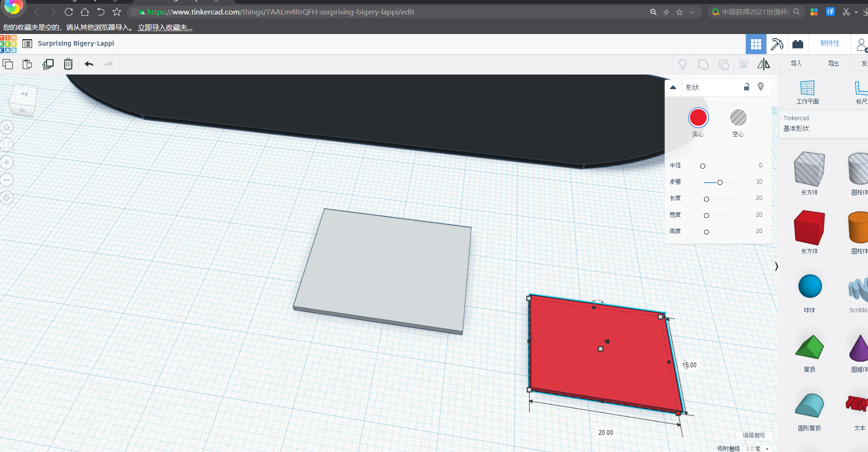868x452 pixels.
Task: Toggle the lock on the selected shape
Action: pos(746,87)
